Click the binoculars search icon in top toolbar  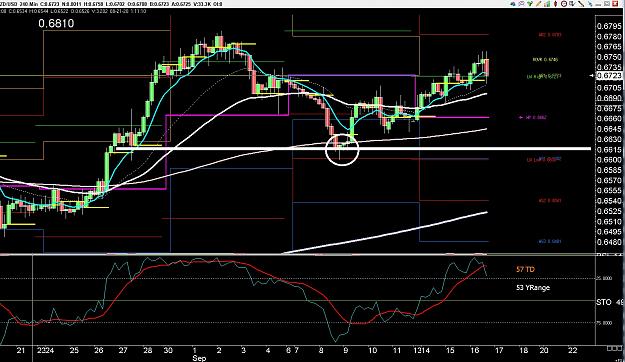click(513, 4)
